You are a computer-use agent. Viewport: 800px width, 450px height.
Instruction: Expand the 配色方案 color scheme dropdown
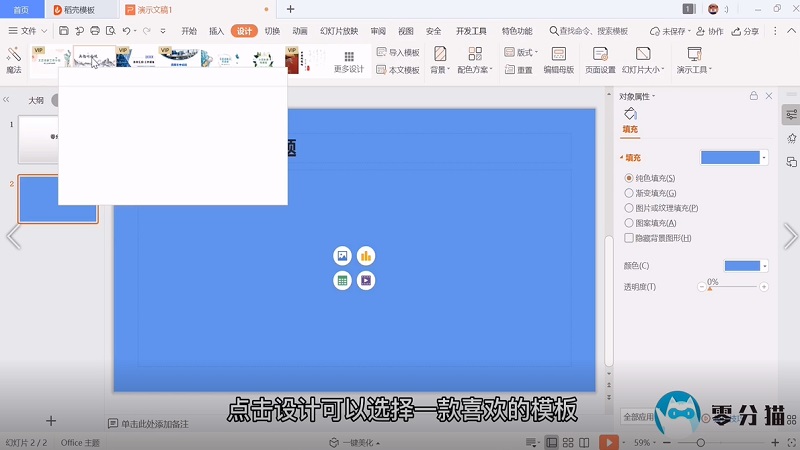474,60
